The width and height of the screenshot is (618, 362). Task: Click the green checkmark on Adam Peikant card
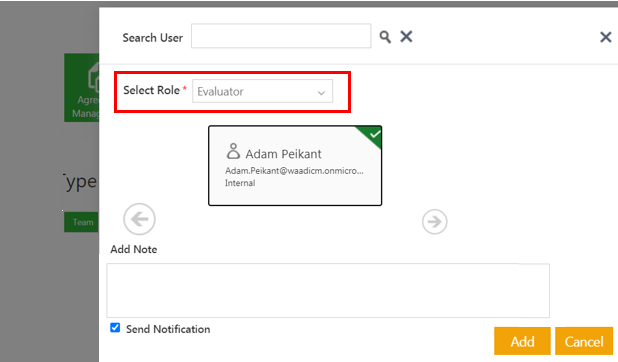pos(374,134)
